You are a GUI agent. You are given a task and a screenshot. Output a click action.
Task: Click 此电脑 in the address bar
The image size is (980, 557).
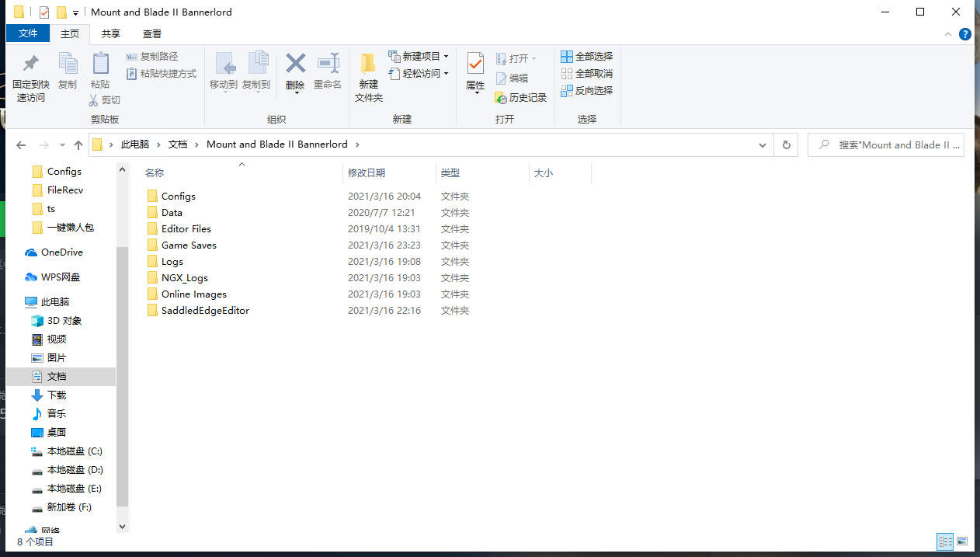[x=135, y=144]
